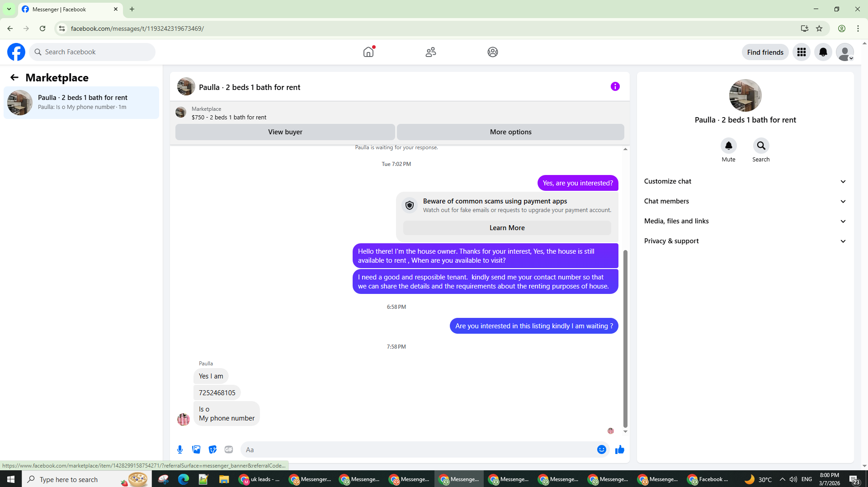Image resolution: width=868 pixels, height=487 pixels.
Task: Search in conversation using the magnifier icon
Action: click(x=761, y=146)
